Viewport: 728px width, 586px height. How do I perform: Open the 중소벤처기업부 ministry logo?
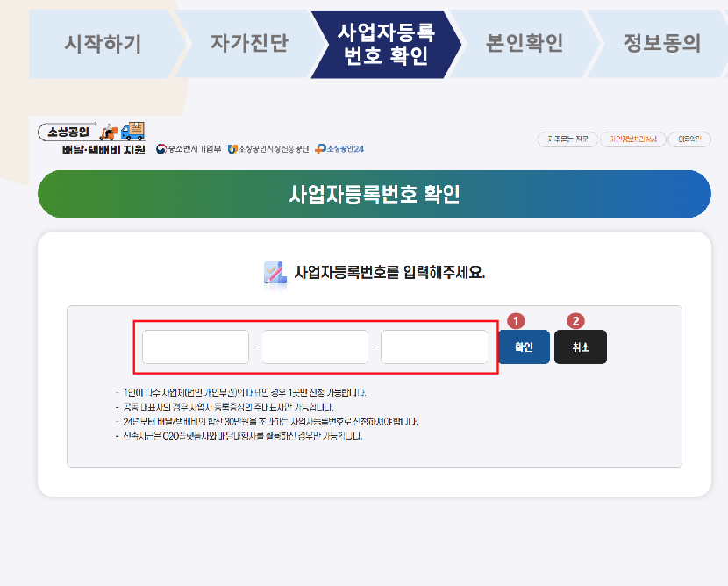(x=188, y=149)
